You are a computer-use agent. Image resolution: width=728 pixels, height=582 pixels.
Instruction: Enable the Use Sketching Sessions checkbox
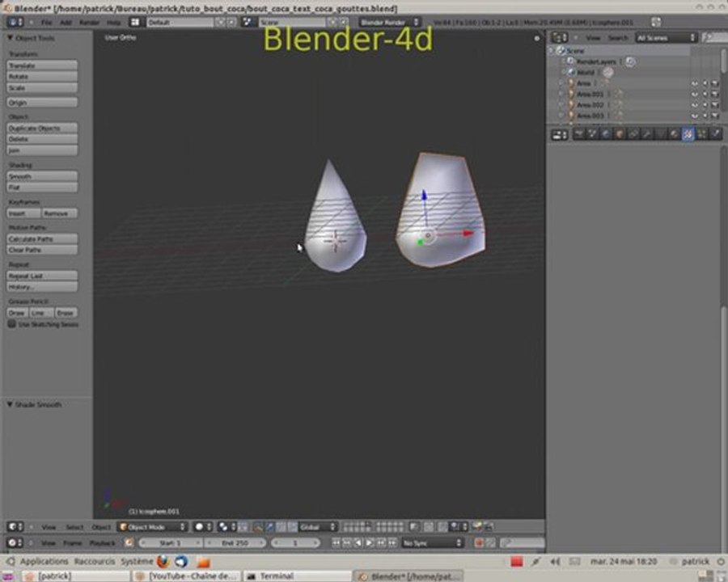(x=12, y=324)
